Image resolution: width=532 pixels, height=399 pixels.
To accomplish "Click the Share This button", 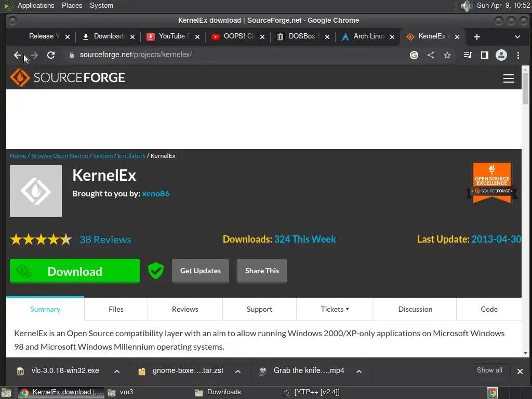I will pos(262,271).
